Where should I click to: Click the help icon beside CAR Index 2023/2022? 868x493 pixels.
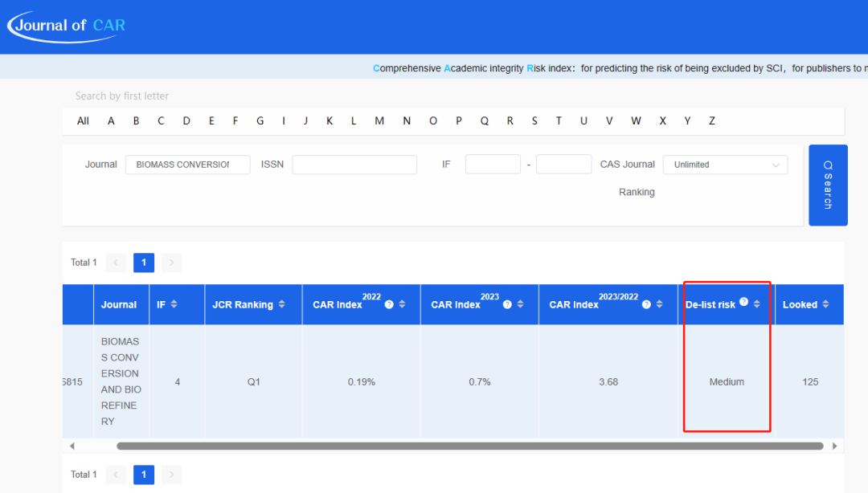[x=646, y=304]
